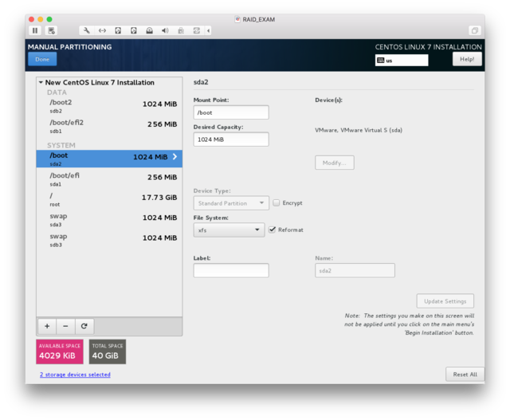Click the Mount Point text field

(231, 112)
